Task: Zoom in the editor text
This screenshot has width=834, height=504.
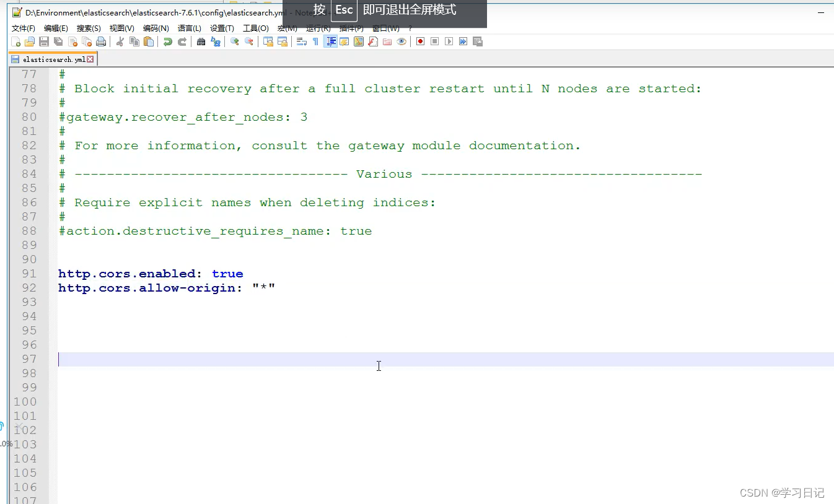Action: click(x=234, y=41)
